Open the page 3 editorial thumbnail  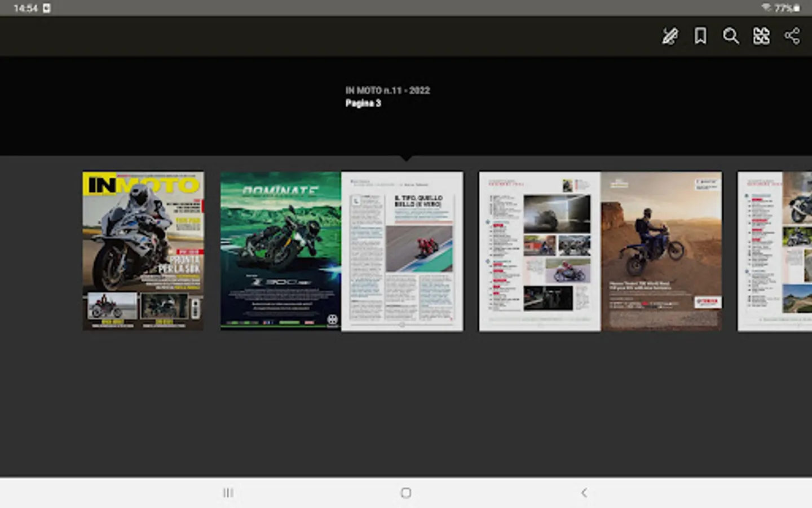point(402,251)
